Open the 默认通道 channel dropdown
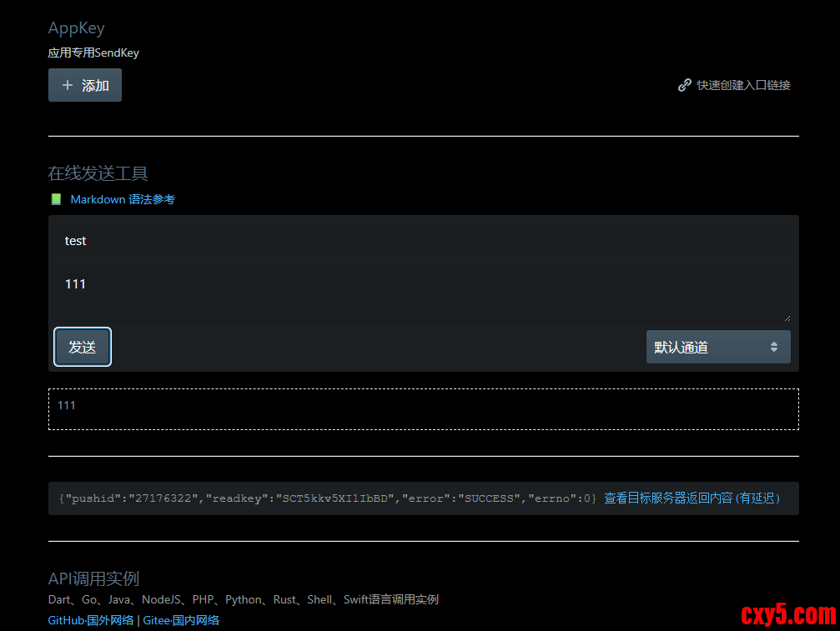This screenshot has width=840, height=631. coord(718,347)
